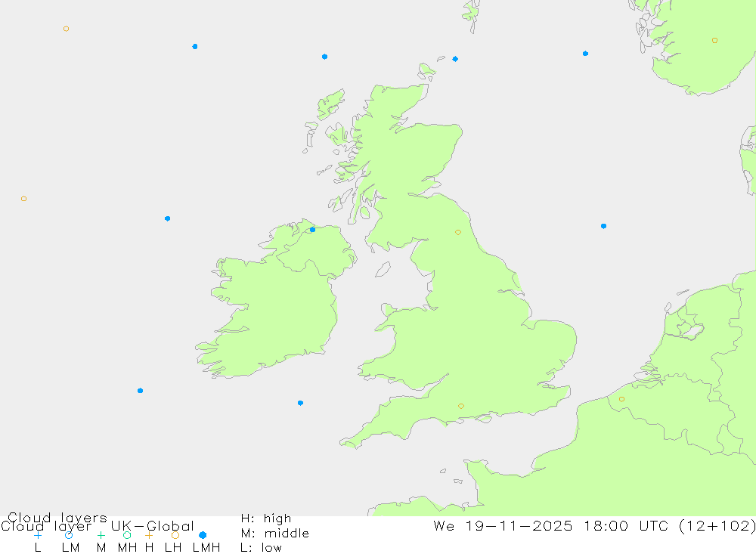Viewport: 756px width, 554px height.
Task: Click the green circle legend symbol for MH
Action: [x=127, y=535]
